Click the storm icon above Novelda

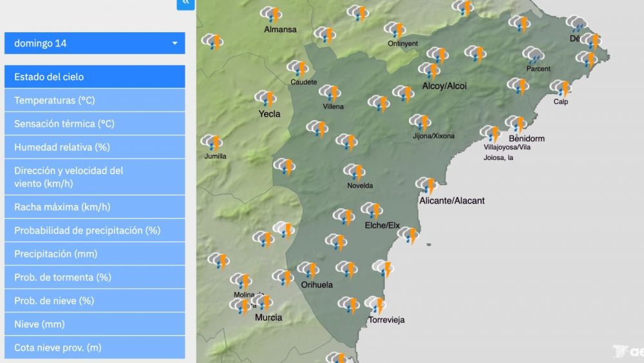click(354, 172)
